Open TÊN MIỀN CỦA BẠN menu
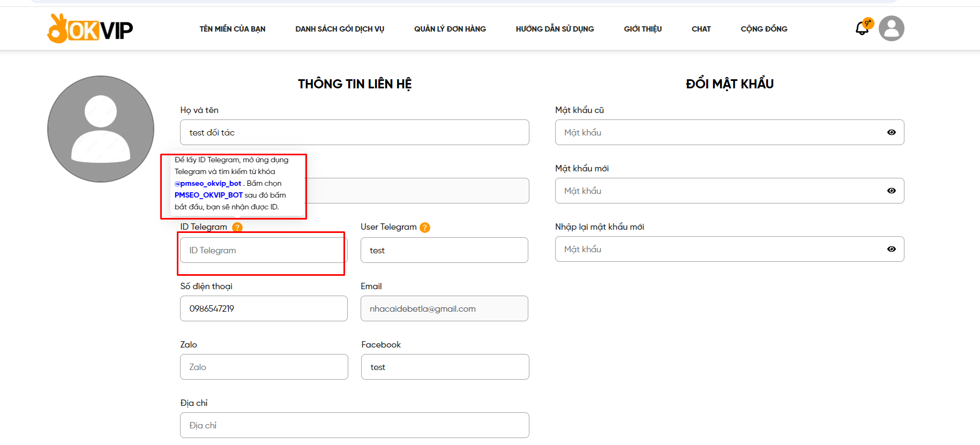Image resolution: width=980 pixels, height=445 pixels. pos(232,29)
